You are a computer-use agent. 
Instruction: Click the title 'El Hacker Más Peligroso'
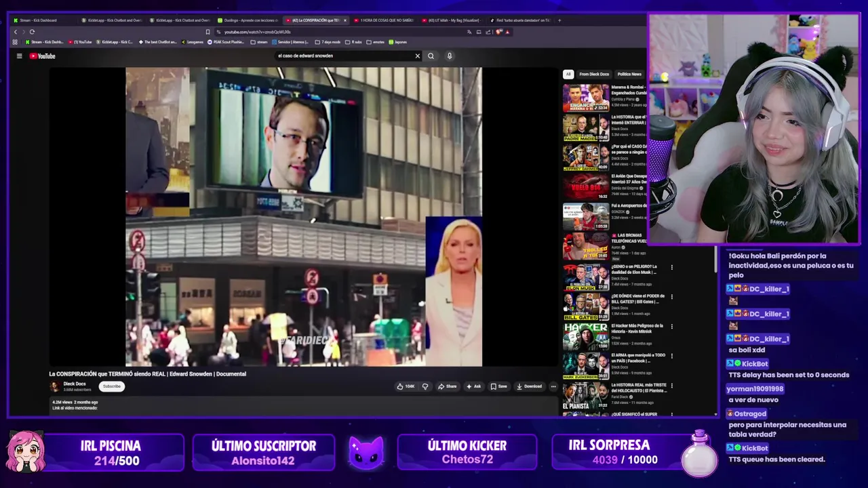pos(637,328)
